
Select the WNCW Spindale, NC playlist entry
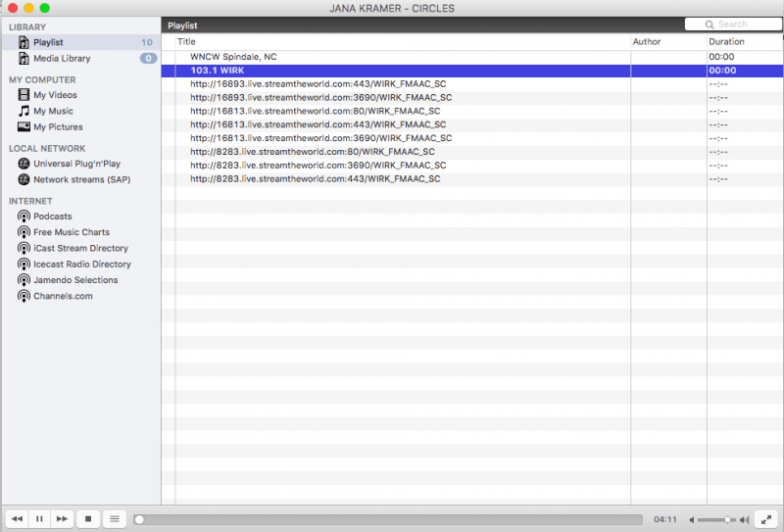(x=233, y=57)
